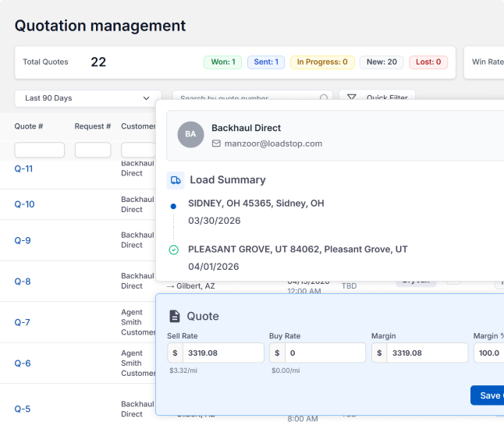Click the Total Quotes count 22
Screen dimensions: 504x429
tap(98, 62)
